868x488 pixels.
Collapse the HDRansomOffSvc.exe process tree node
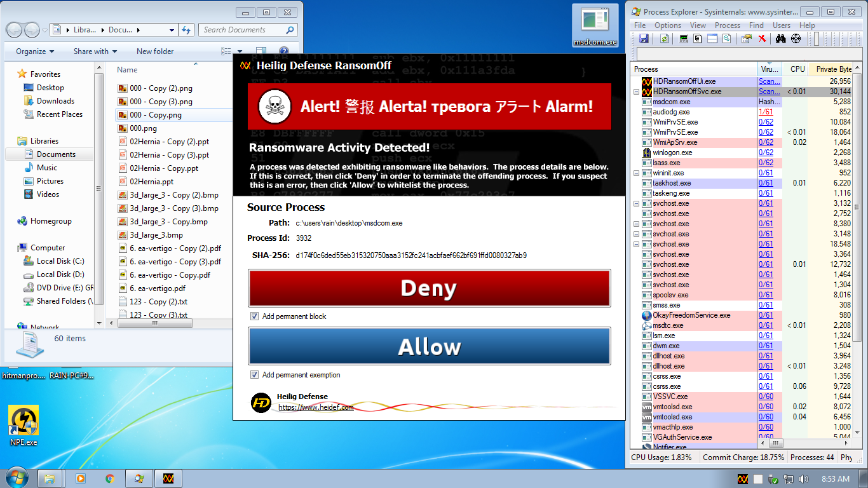coord(637,91)
